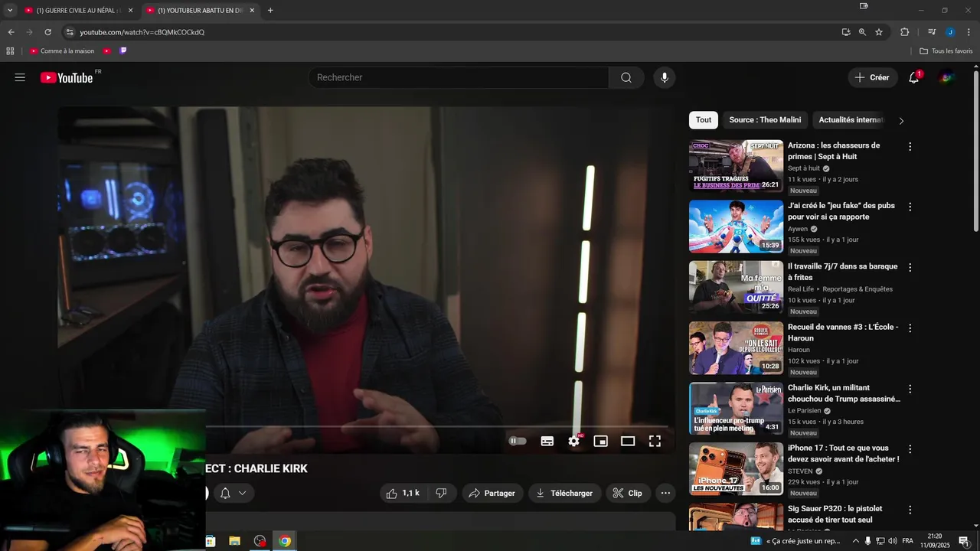Image resolution: width=980 pixels, height=551 pixels.
Task: Open the tab search dropdown arrow
Action: [10, 11]
